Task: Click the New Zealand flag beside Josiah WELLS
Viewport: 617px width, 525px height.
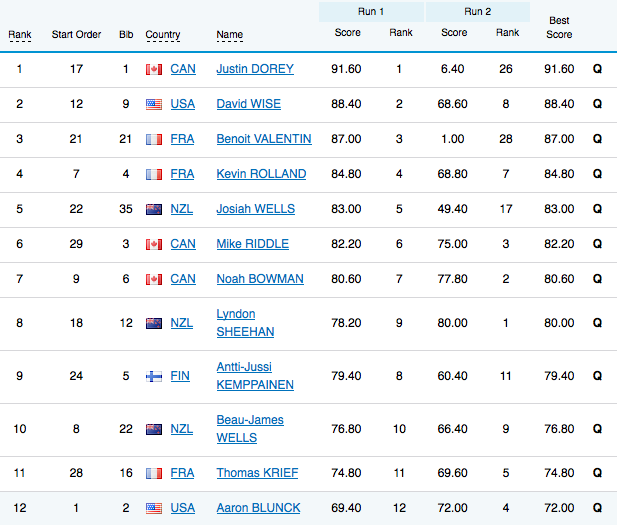Action: coord(154,209)
